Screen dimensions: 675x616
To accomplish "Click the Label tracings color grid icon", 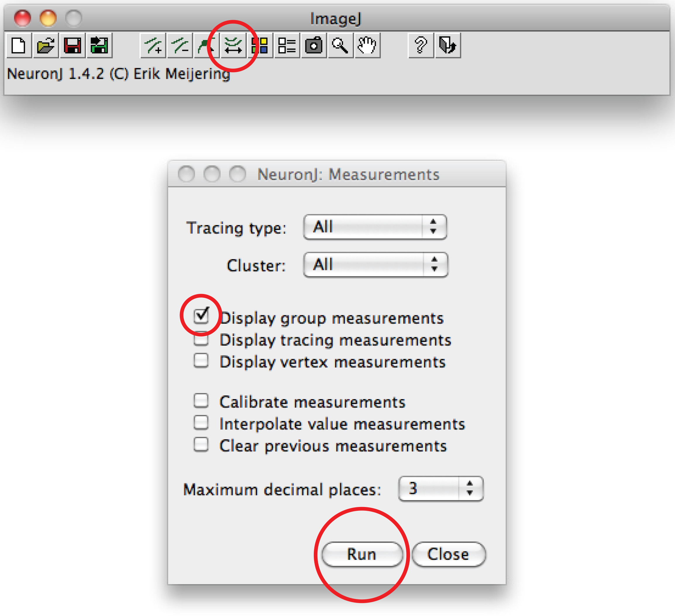I will tap(260, 46).
